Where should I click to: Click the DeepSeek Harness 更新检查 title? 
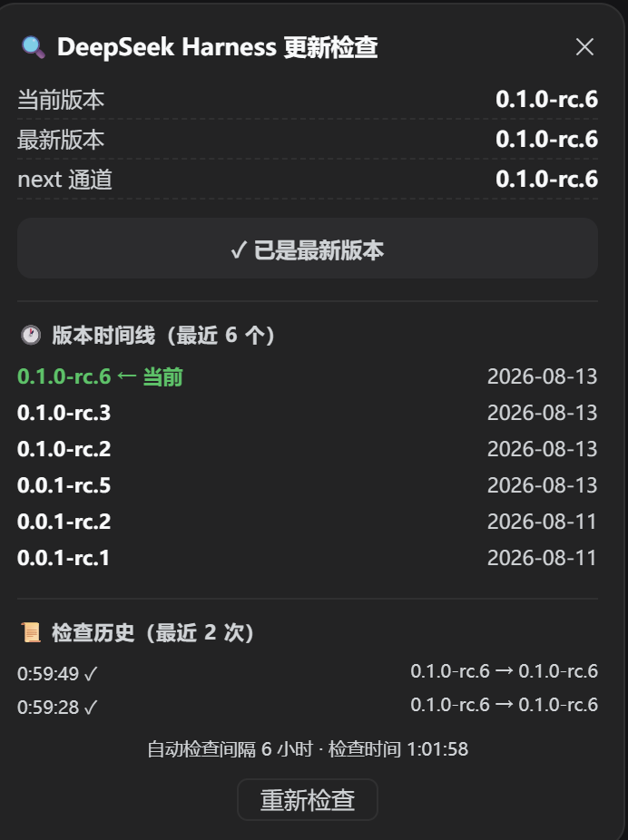pyautogui.click(x=218, y=47)
